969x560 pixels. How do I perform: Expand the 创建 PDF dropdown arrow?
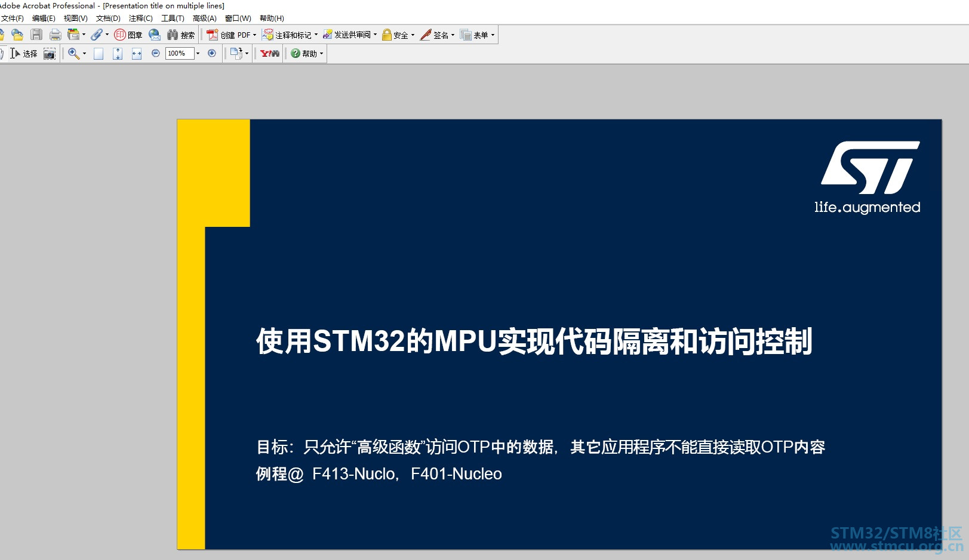[x=255, y=35]
